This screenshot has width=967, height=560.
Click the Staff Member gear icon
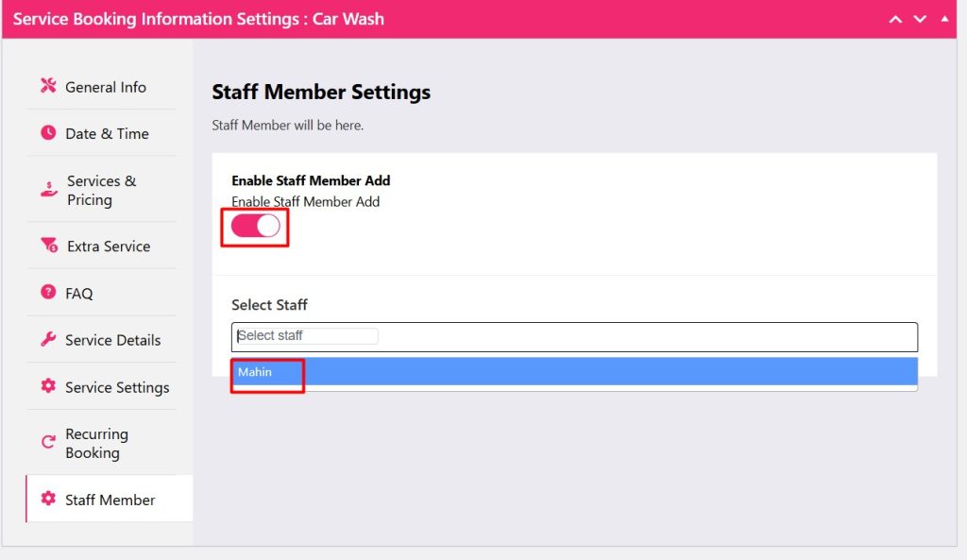(48, 500)
